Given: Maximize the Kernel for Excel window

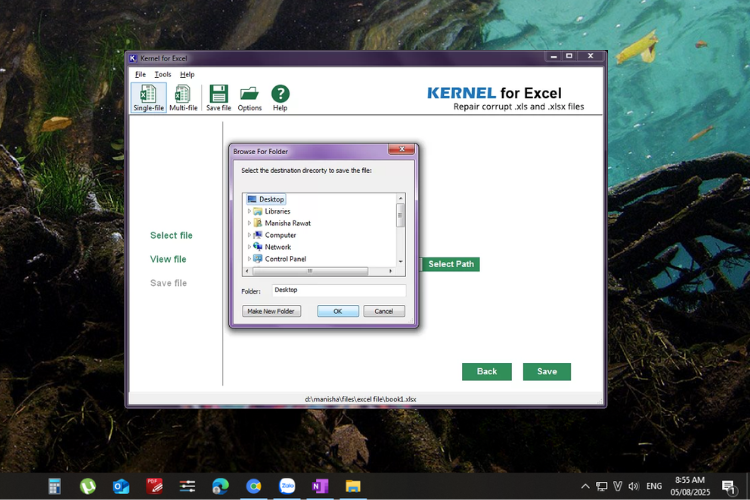Looking at the screenshot, I should pyautogui.click(x=569, y=56).
